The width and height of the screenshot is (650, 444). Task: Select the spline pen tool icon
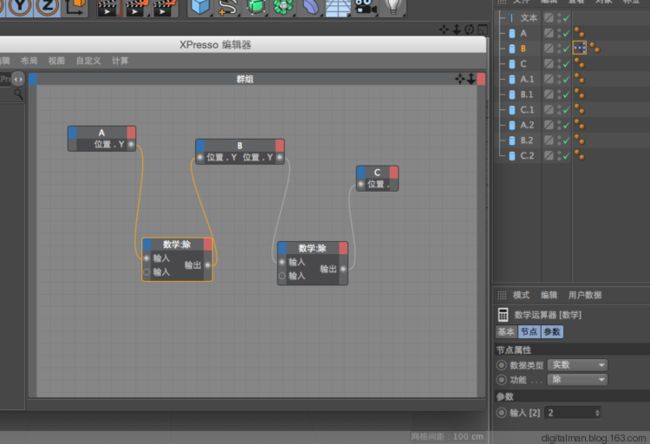point(228,7)
